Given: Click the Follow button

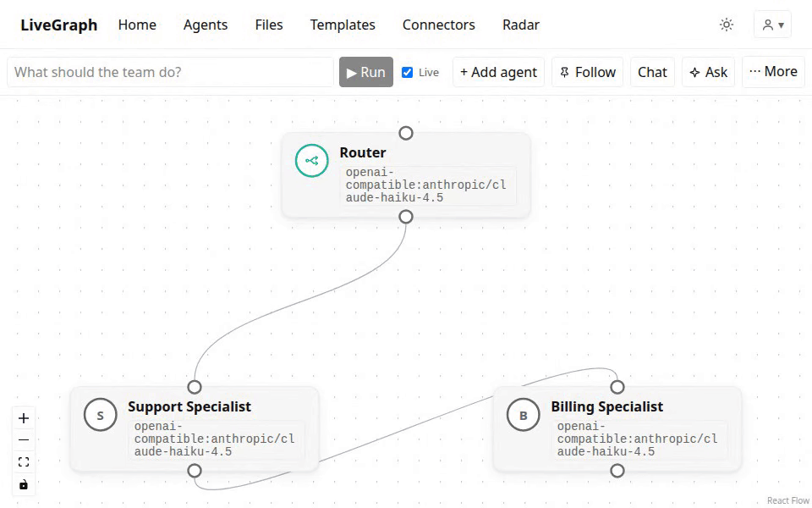Looking at the screenshot, I should coord(587,72).
